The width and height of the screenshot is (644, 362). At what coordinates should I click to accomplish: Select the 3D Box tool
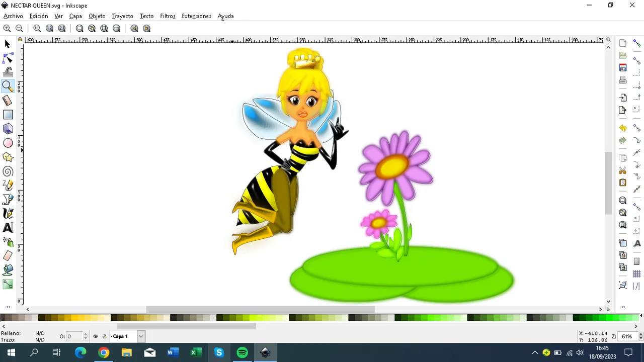(8, 129)
